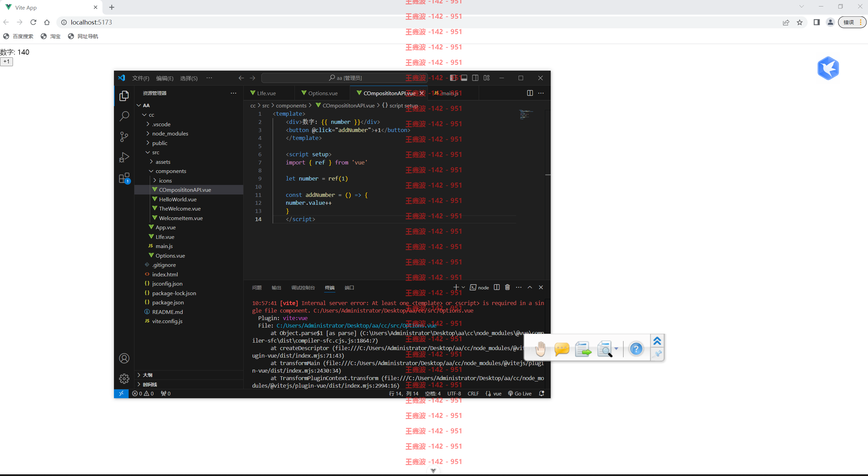Bookmark this page with star icon

click(x=800, y=23)
